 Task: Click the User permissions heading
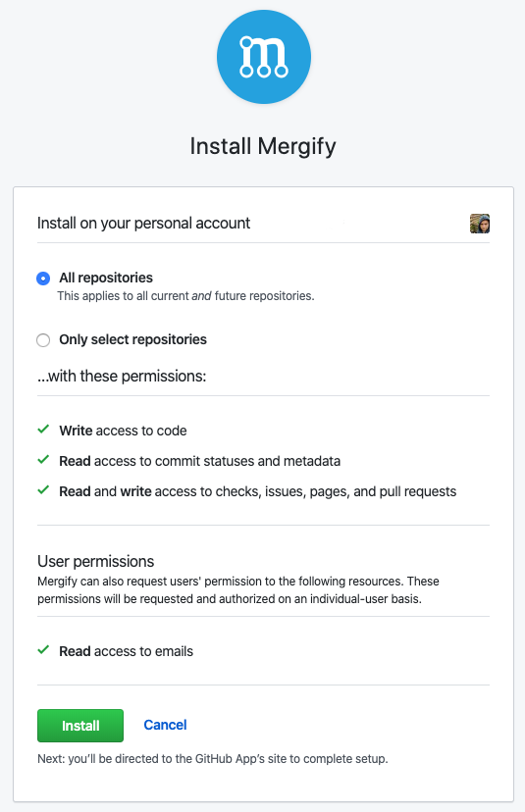coord(96,561)
